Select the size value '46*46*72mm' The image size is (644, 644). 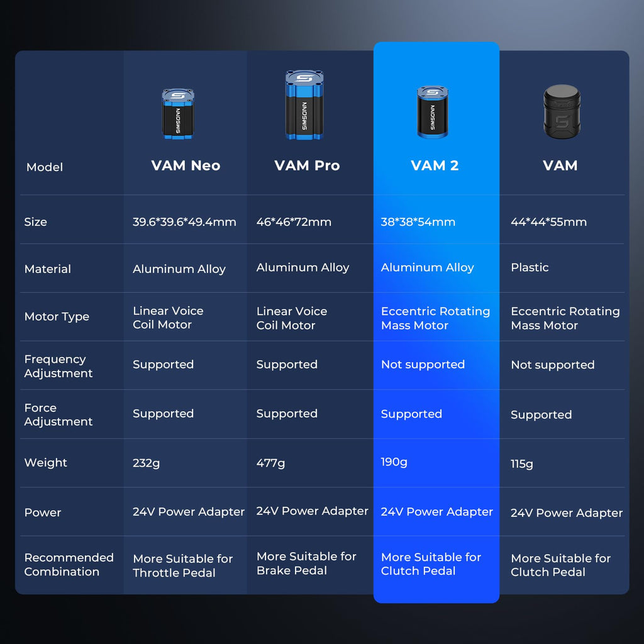coord(294,222)
